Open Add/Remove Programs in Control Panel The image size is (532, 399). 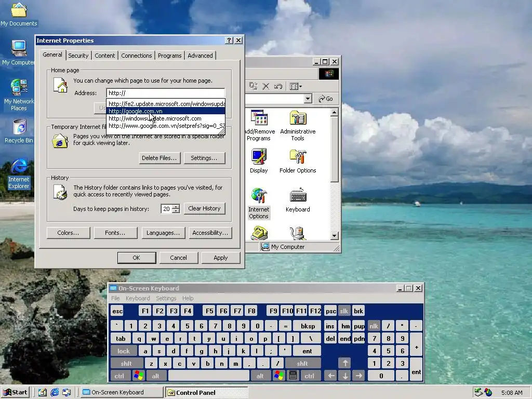pos(259,125)
